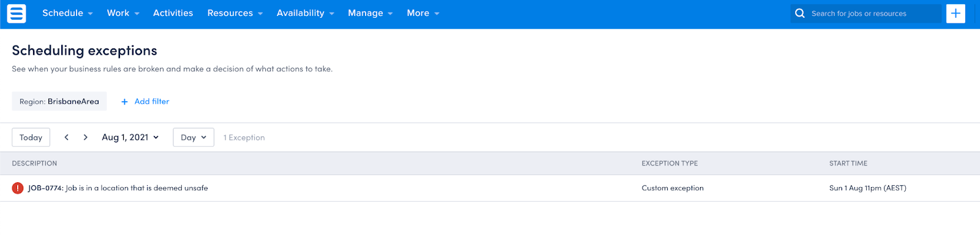Open the Work menu
Screen dimensions: 980x235
123,13
